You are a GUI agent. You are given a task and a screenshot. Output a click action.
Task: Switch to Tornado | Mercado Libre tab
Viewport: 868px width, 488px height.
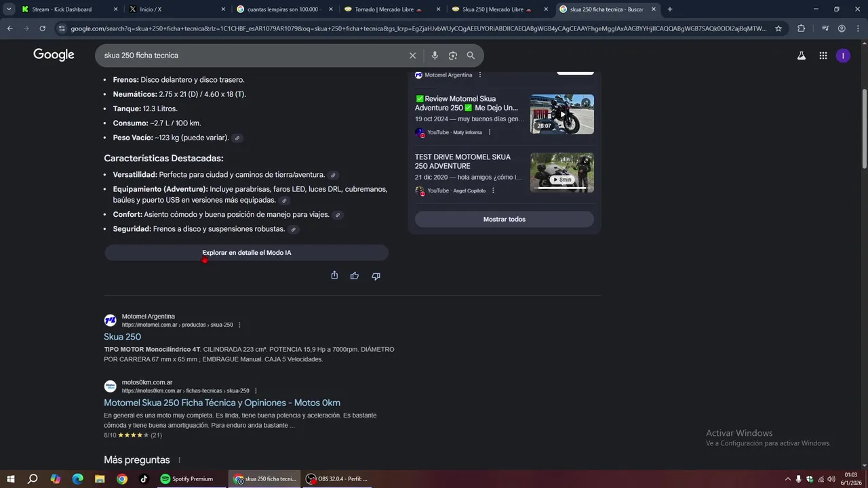click(393, 9)
